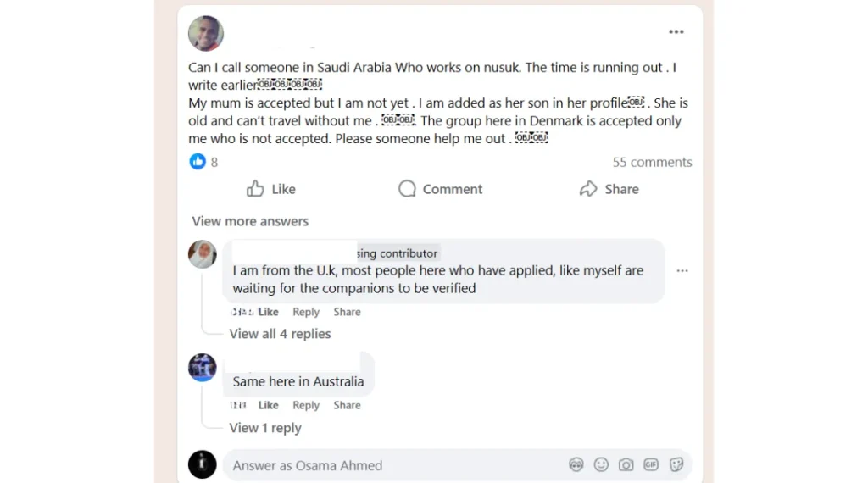Open the sticker icon in answer box

[x=676, y=464]
